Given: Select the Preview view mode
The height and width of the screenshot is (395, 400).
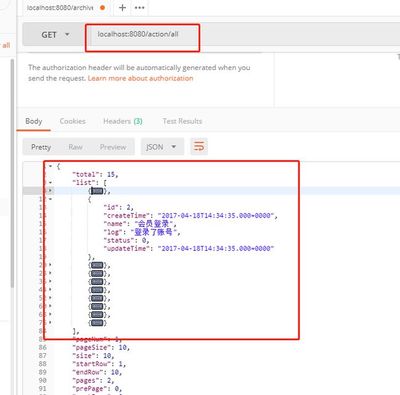Looking at the screenshot, I should pyautogui.click(x=113, y=147).
